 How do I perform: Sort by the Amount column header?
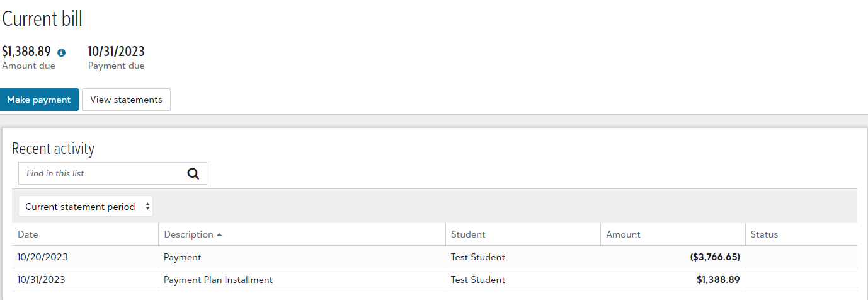pyautogui.click(x=623, y=234)
